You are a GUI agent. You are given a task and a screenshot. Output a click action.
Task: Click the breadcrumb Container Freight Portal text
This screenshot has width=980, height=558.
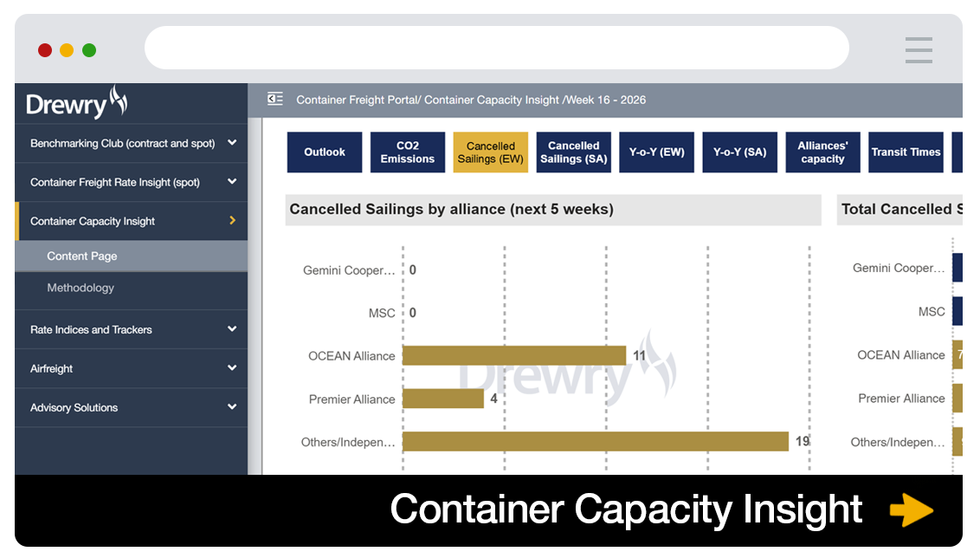pyautogui.click(x=357, y=100)
